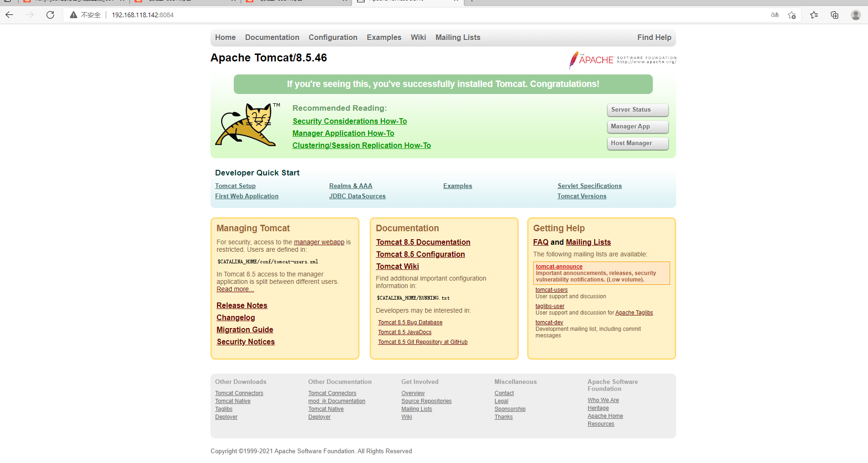This screenshot has height=463, width=868.
Task: Click Find Help in the nav bar
Action: [x=654, y=38]
